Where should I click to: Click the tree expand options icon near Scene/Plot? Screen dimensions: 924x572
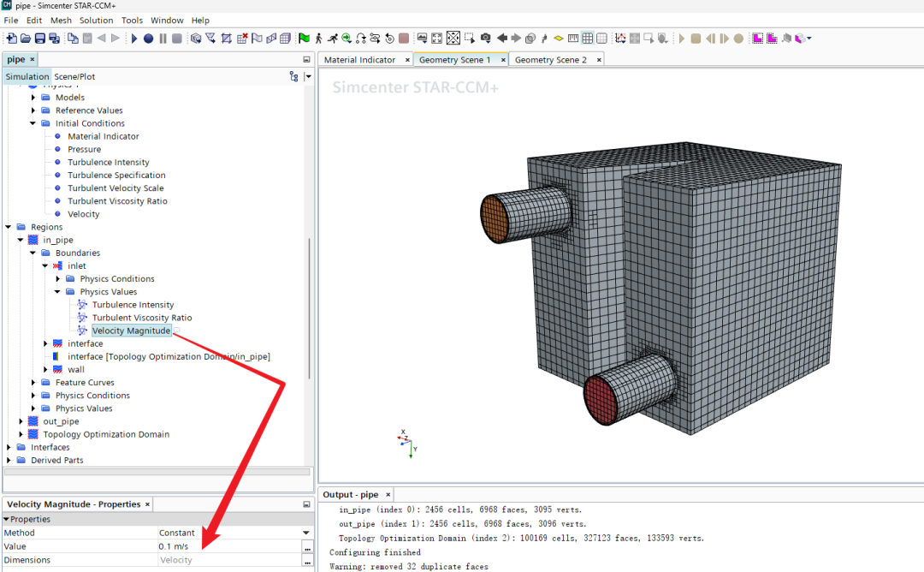tap(294, 77)
